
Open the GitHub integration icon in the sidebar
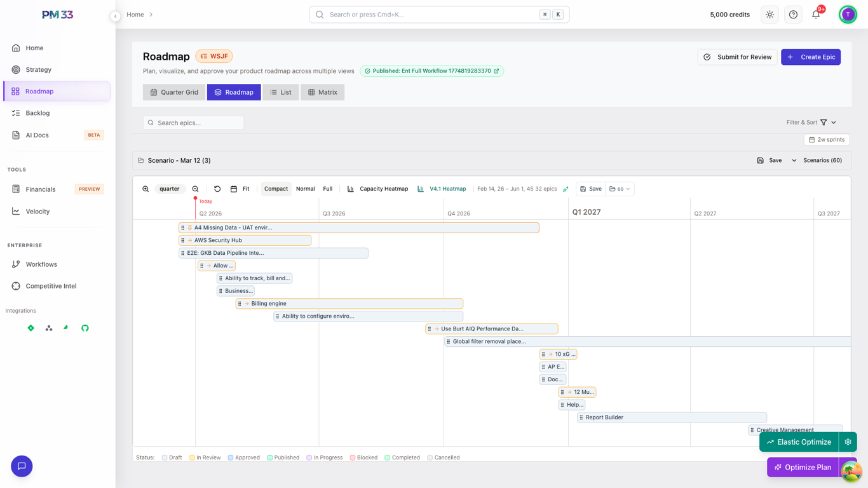tap(85, 328)
